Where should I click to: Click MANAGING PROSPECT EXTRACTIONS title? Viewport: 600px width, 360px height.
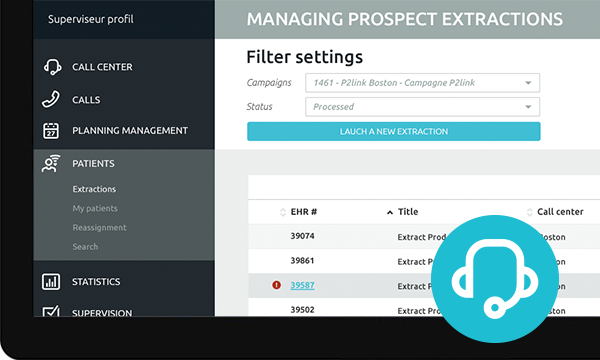point(404,19)
